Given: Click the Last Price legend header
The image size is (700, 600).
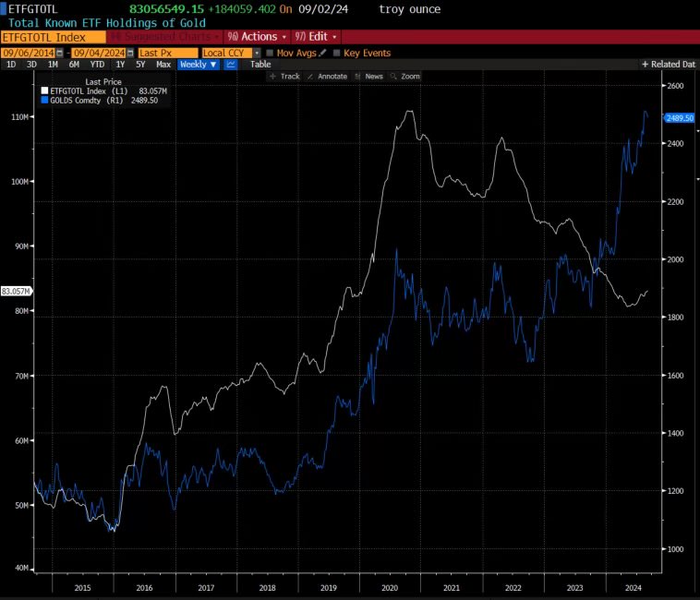Looking at the screenshot, I should point(103,81).
